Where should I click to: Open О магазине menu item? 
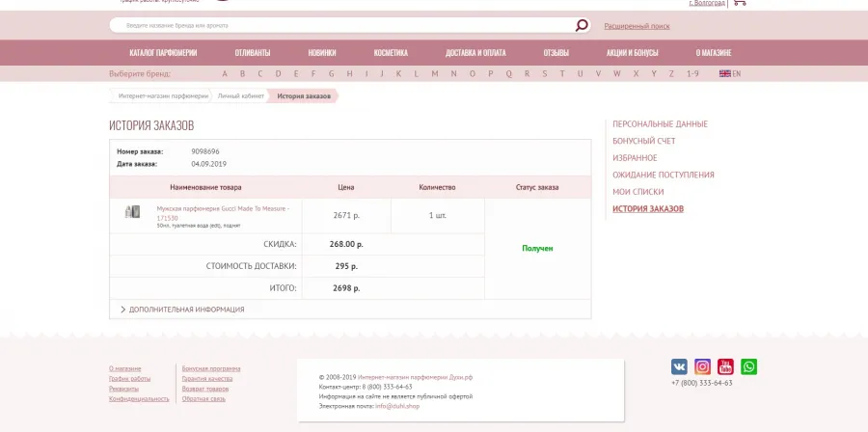click(714, 53)
